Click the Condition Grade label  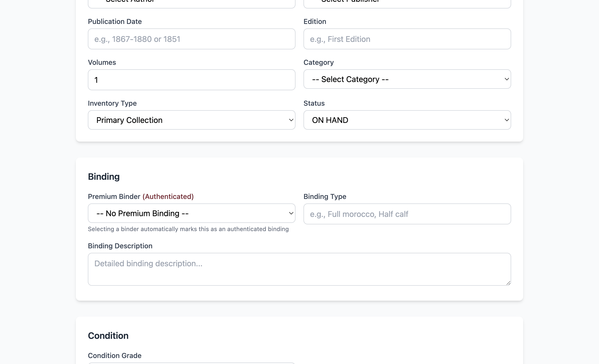pyautogui.click(x=115, y=356)
